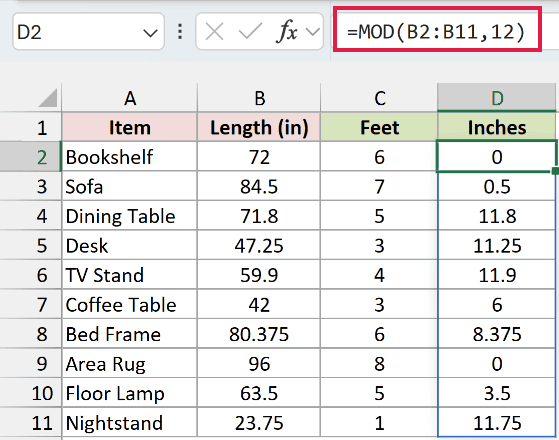559x440 pixels.
Task: Click the Name Box showing D2
Action: click(88, 32)
